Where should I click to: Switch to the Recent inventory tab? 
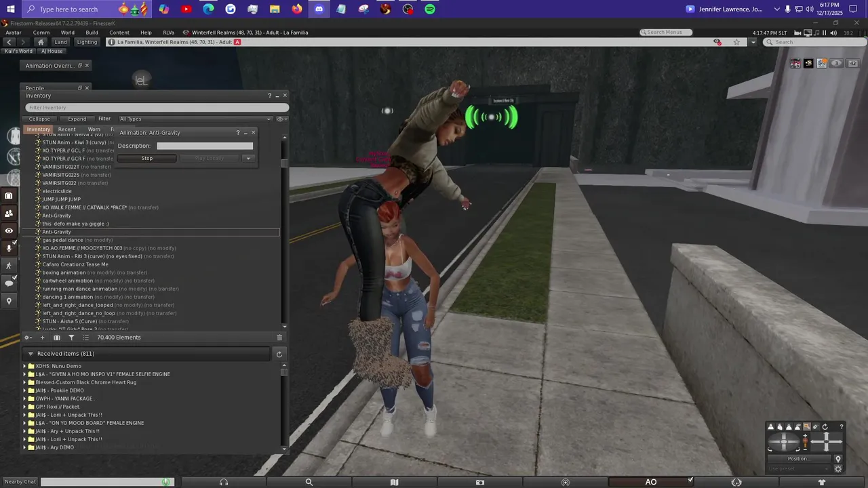click(66, 129)
